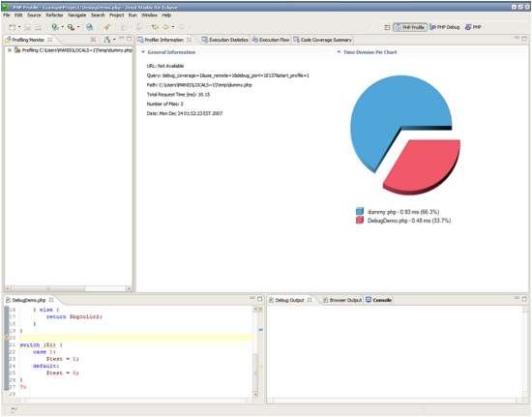Collapse the Time Division Pie Chart section
This screenshot has height=417, width=532.
click(339, 52)
